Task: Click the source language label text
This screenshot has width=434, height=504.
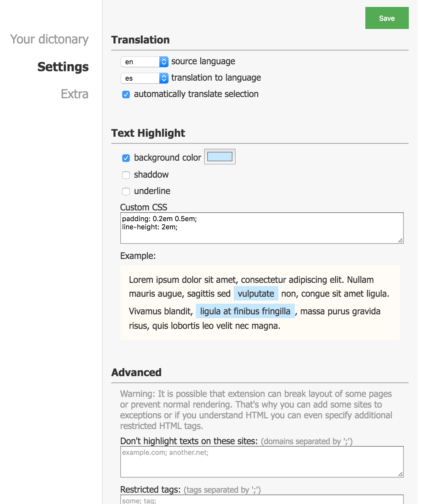Action: click(203, 61)
